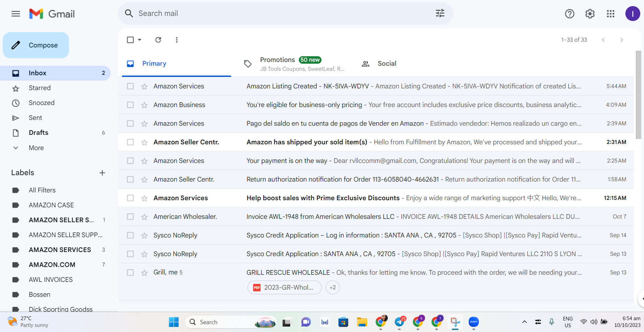644x332 pixels.
Task: Select the Prime Exclusive Discounts email checkbox
Action: 130,198
